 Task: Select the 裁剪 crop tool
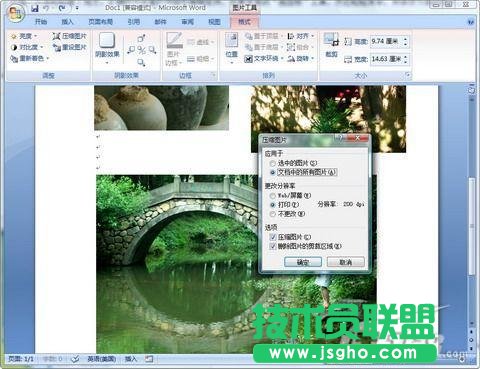coord(331,45)
